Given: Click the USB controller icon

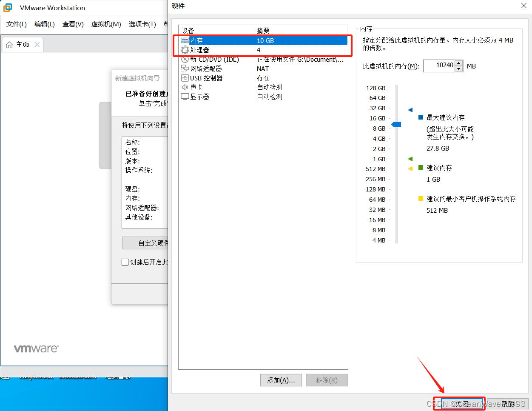Looking at the screenshot, I should 185,78.
